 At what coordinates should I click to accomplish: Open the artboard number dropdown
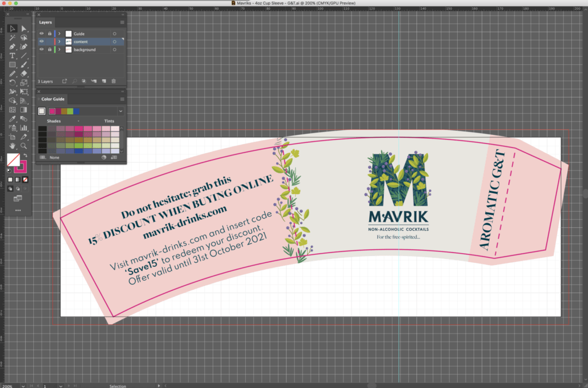(61, 386)
